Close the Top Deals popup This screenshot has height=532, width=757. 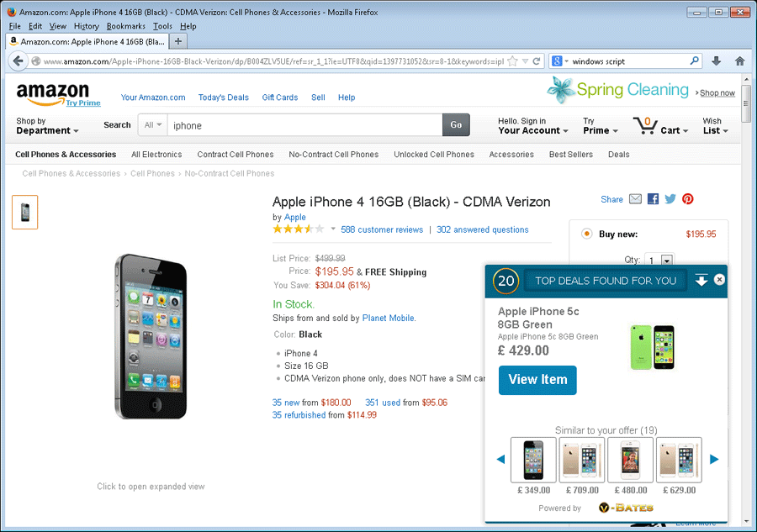point(719,279)
